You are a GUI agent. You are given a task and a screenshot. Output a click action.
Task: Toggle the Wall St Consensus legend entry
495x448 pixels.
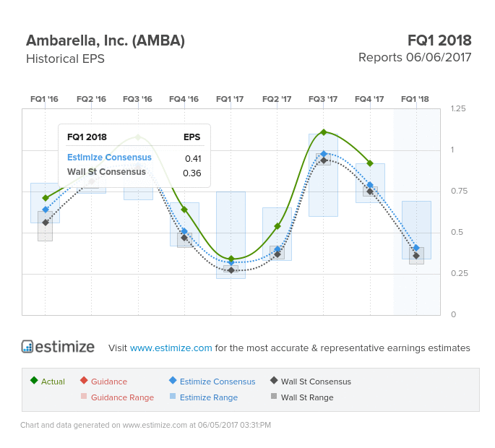(311, 382)
